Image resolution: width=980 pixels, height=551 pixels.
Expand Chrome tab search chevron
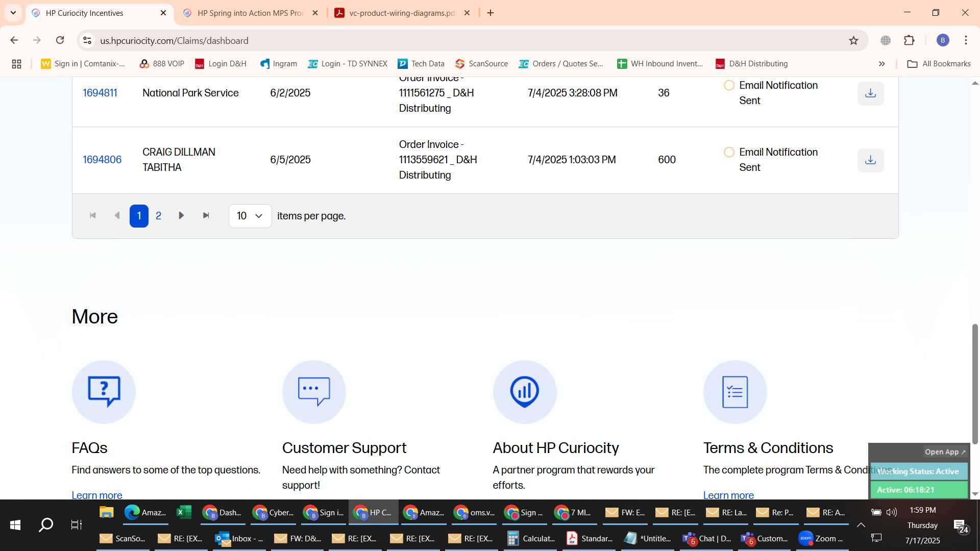[13, 13]
